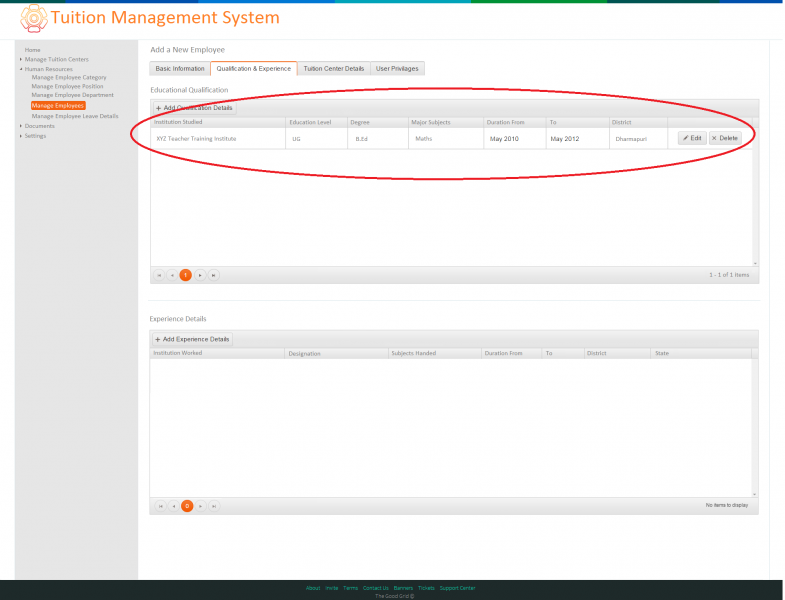Open Manage Employee Position
The image size is (785, 600).
tap(68, 86)
